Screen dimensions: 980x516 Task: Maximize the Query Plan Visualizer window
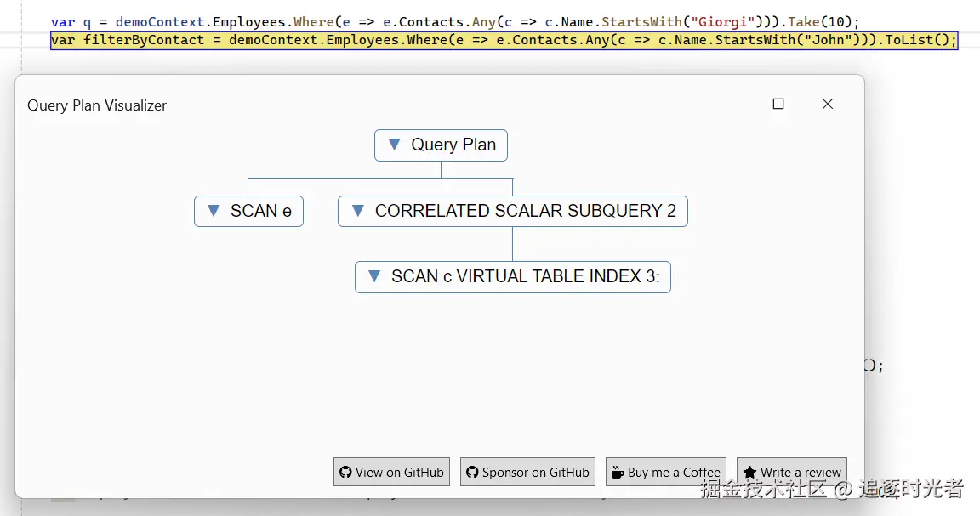coord(778,104)
